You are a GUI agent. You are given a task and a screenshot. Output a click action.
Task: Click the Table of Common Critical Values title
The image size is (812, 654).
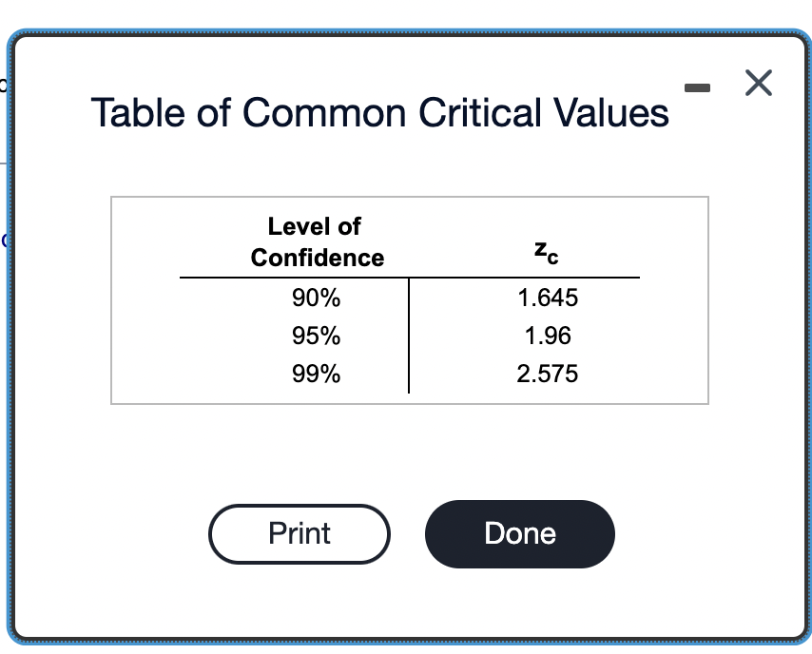[379, 113]
